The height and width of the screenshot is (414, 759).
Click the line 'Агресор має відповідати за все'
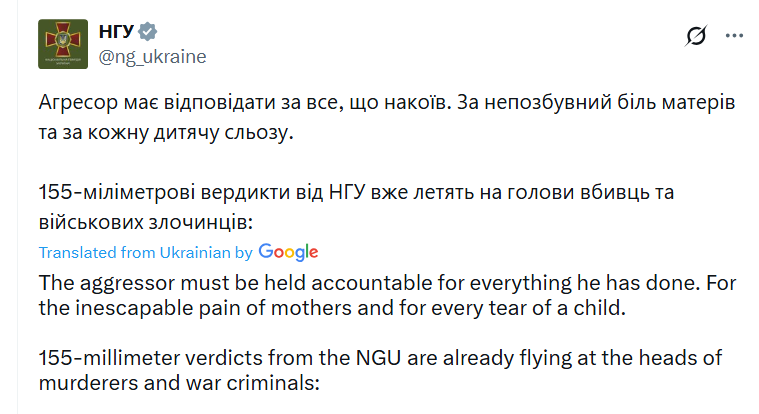coord(387,102)
